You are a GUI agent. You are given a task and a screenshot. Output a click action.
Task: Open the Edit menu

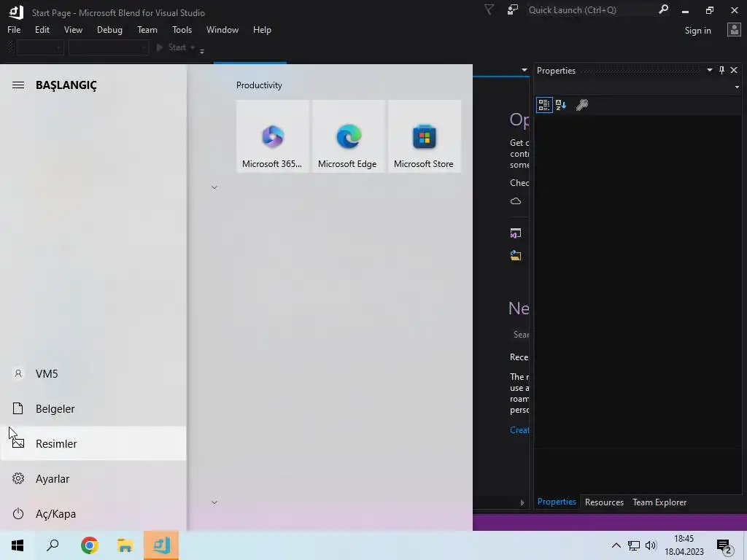coord(42,29)
